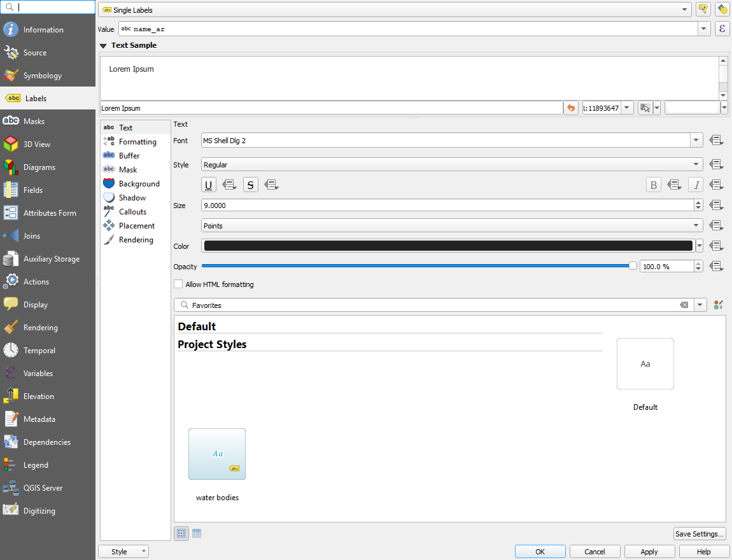
Task: Click the data-defined override icon for Color
Action: tap(716, 246)
